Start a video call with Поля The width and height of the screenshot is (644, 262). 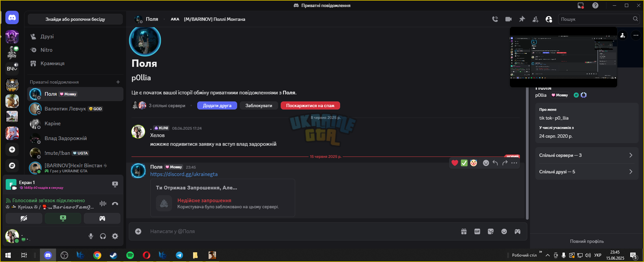[508, 19]
